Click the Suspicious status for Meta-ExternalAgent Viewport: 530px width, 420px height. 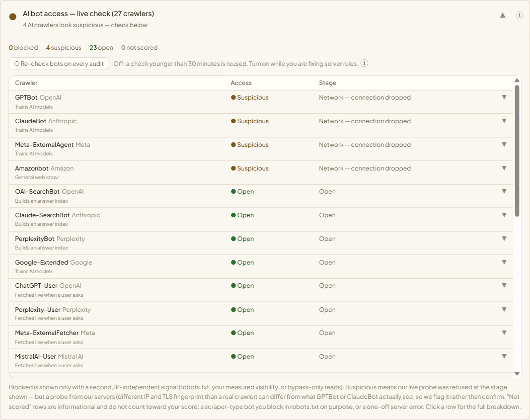click(250, 145)
